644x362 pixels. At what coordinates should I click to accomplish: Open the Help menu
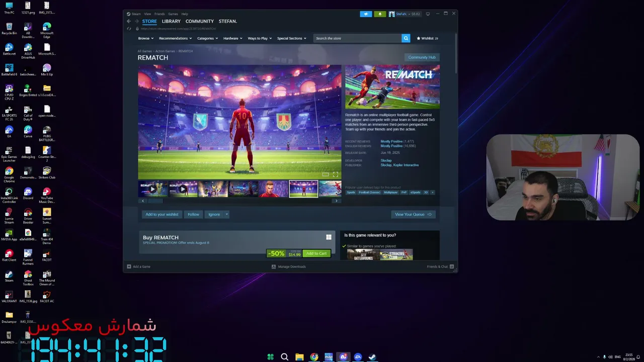point(185,14)
